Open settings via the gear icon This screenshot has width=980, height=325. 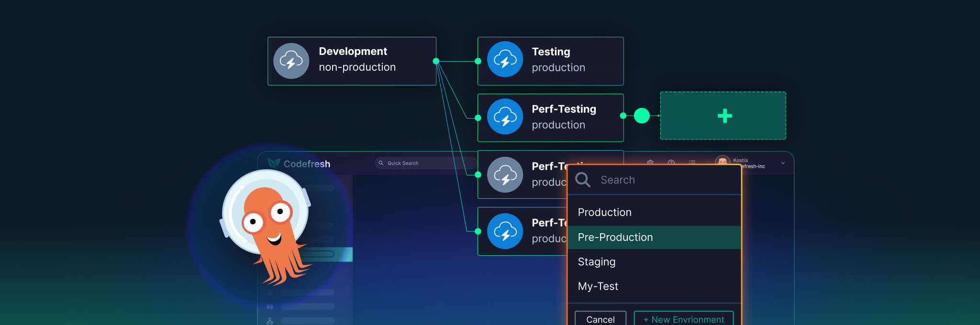(x=650, y=162)
